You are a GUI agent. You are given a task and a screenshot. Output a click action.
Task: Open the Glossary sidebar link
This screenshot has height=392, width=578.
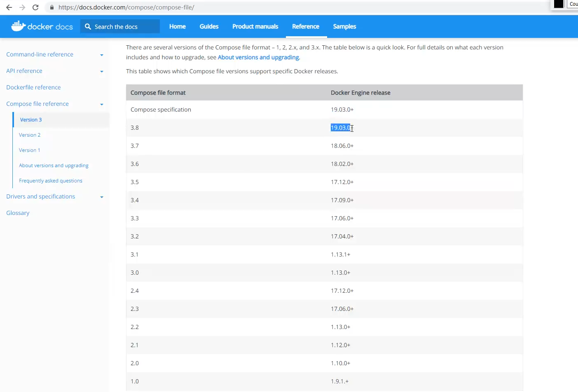18,213
